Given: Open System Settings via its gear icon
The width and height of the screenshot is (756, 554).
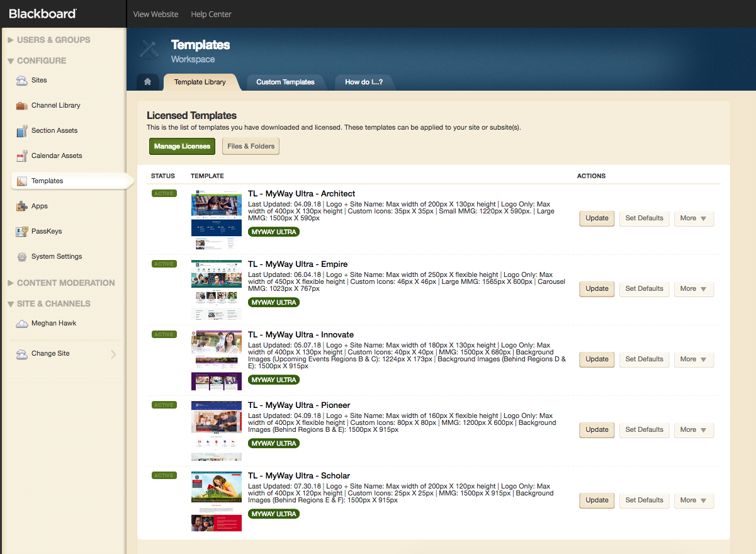Looking at the screenshot, I should 22,256.
